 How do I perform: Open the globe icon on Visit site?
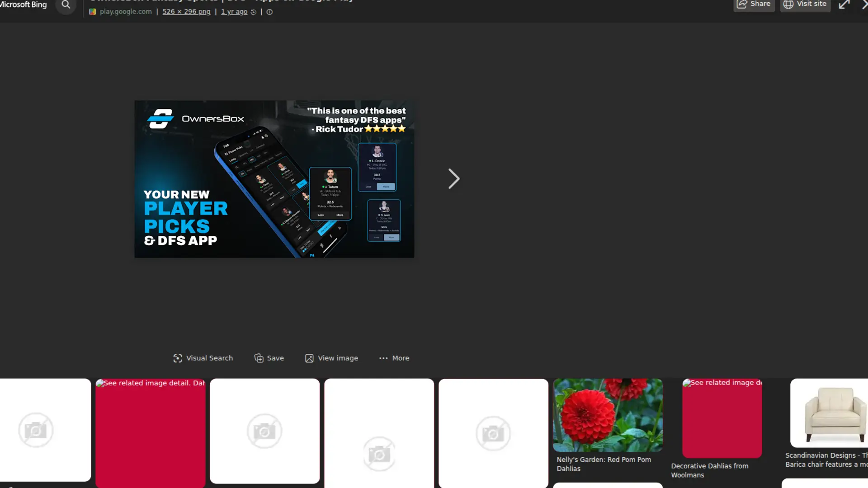tap(788, 4)
